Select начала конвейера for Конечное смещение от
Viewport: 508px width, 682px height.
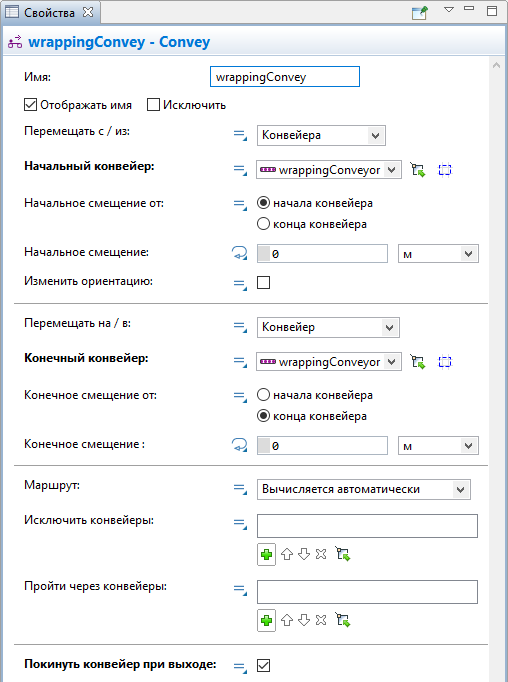263,395
